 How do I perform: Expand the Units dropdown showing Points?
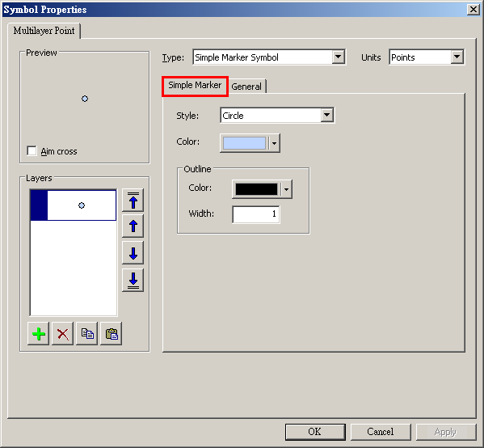pos(457,57)
